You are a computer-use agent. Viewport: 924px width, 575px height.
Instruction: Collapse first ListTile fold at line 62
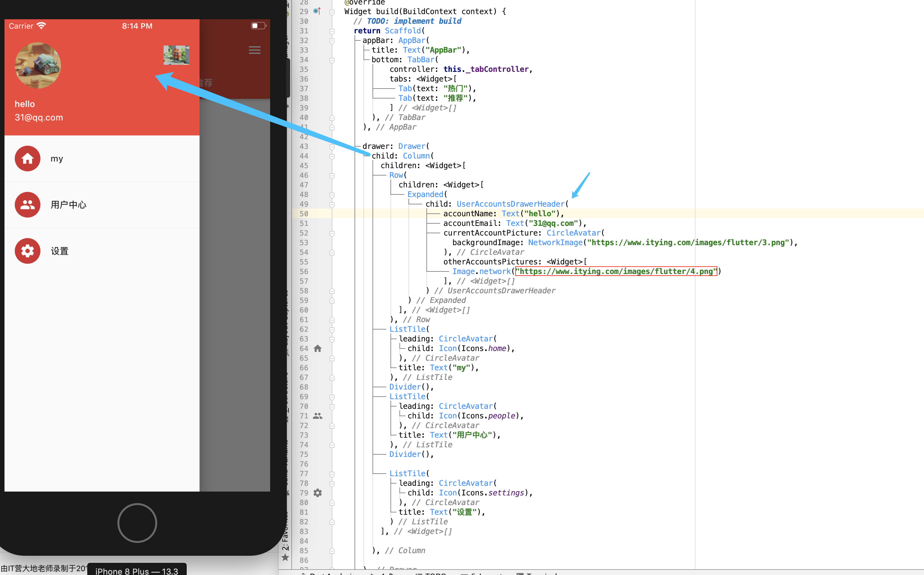pos(332,330)
